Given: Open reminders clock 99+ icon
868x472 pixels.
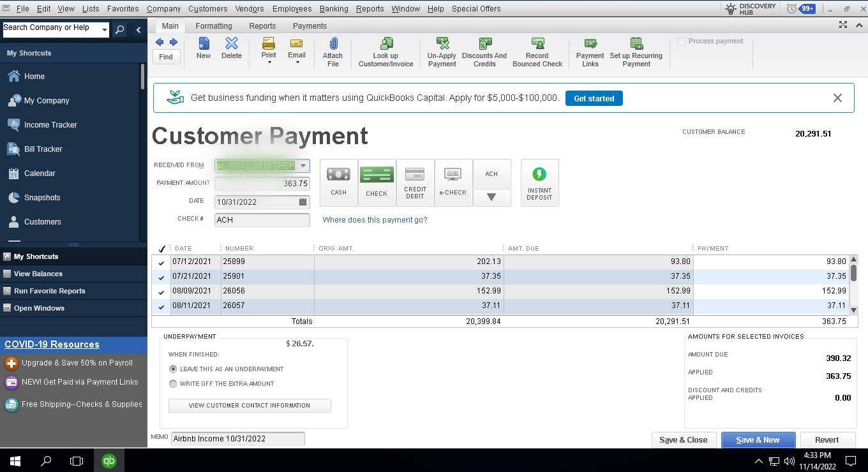Looking at the screenshot, I should [x=801, y=9].
